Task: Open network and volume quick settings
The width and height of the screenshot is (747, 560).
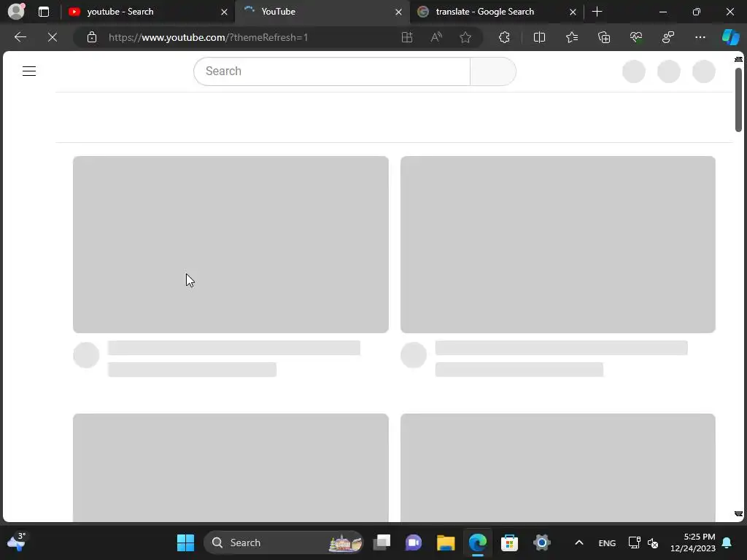Action: point(643,542)
